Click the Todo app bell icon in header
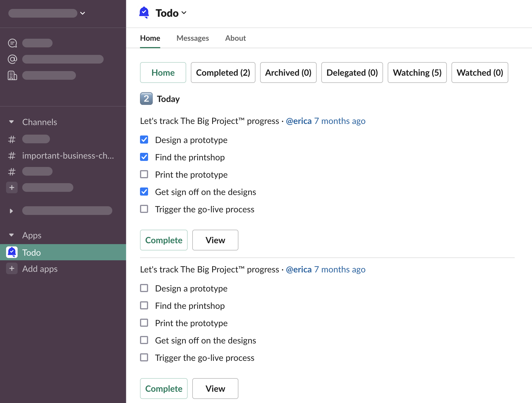532x403 pixels. (x=144, y=13)
